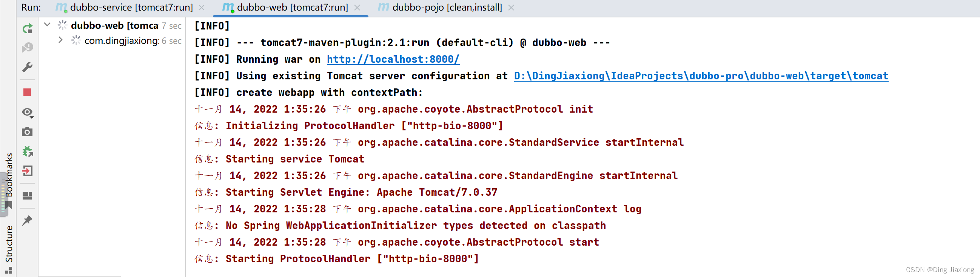Pin the tab with pin icon
The width and height of the screenshot is (980, 277).
pyautogui.click(x=28, y=220)
